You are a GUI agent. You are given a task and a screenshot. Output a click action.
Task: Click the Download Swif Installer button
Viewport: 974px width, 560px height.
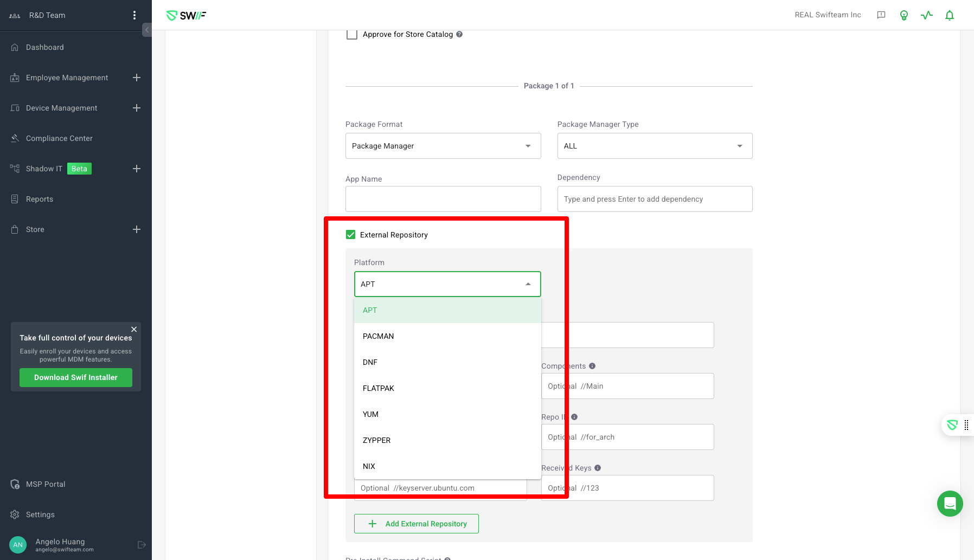76,377
